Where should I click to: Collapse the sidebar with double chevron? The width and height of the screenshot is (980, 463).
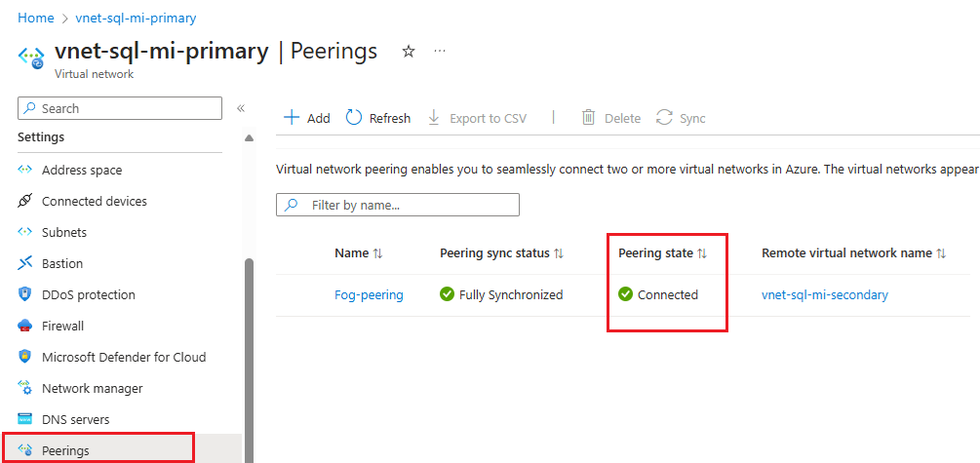pyautogui.click(x=241, y=108)
